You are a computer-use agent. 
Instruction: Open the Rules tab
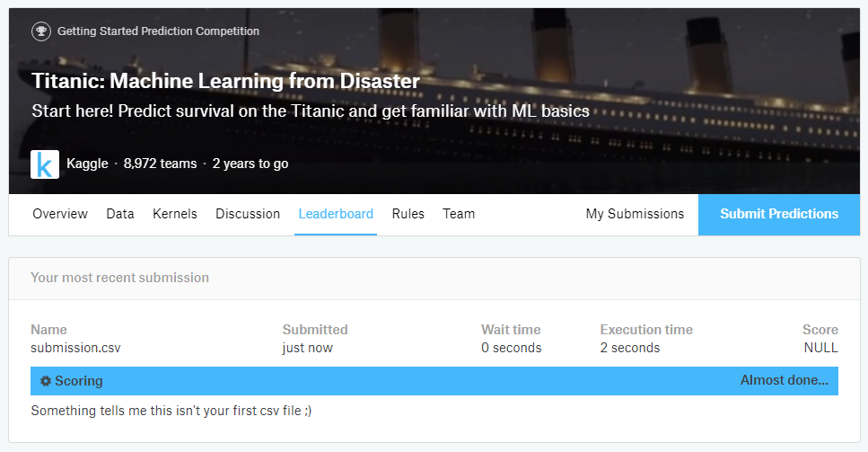(x=408, y=214)
